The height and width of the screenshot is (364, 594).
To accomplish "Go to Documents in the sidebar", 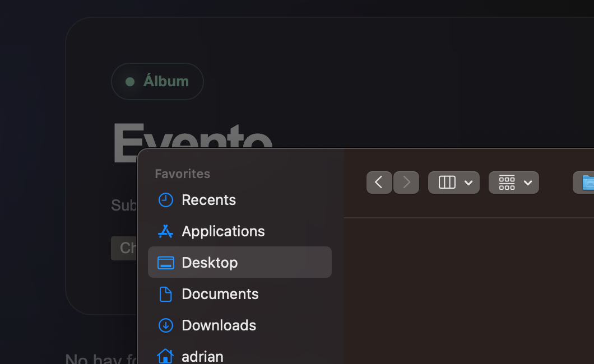I will 239,294.
